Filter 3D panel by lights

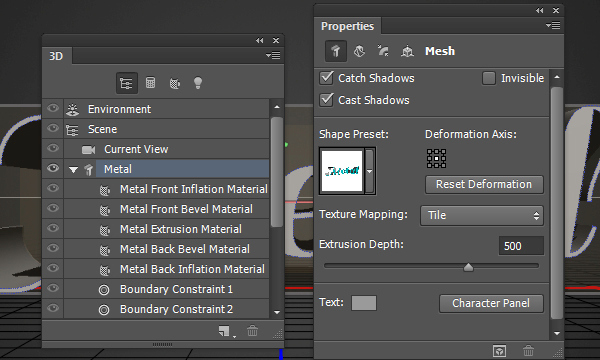point(198,83)
